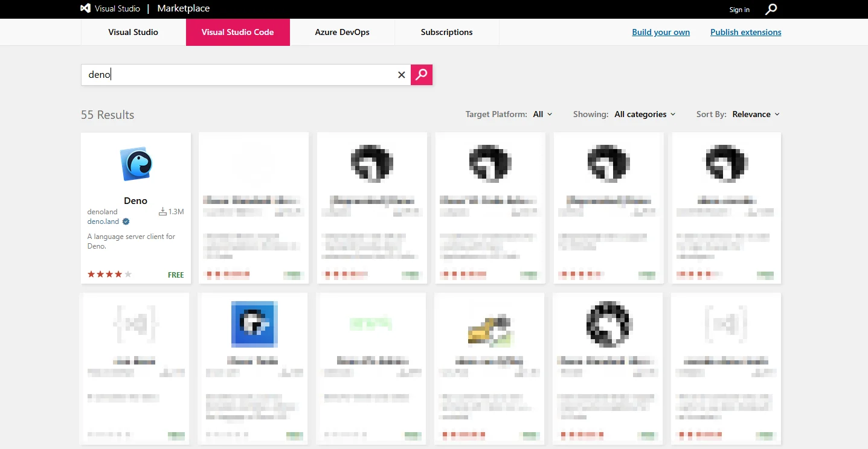Click the Deno extension star rating
Image resolution: width=868 pixels, height=449 pixels.
pyautogui.click(x=109, y=275)
